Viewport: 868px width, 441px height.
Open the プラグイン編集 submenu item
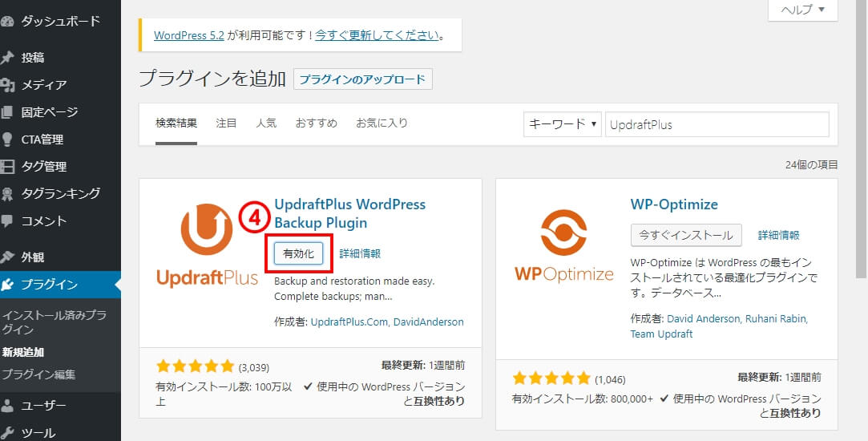[38, 374]
